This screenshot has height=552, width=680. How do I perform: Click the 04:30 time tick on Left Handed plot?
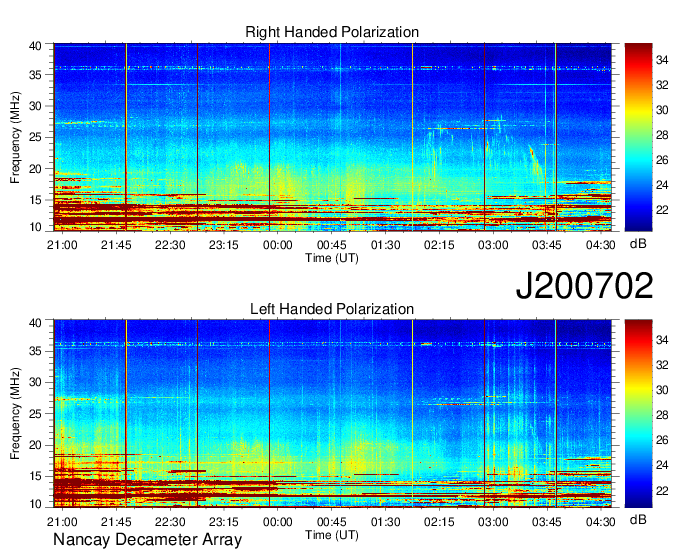point(601,522)
